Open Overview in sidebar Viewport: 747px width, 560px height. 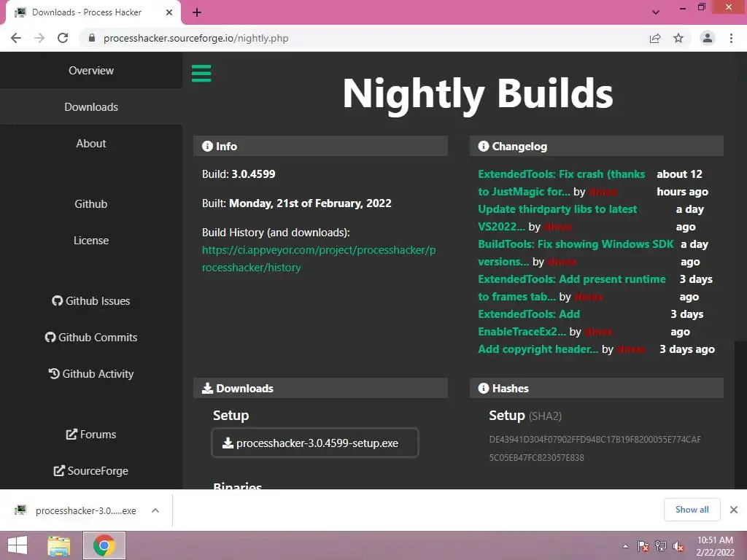91,71
